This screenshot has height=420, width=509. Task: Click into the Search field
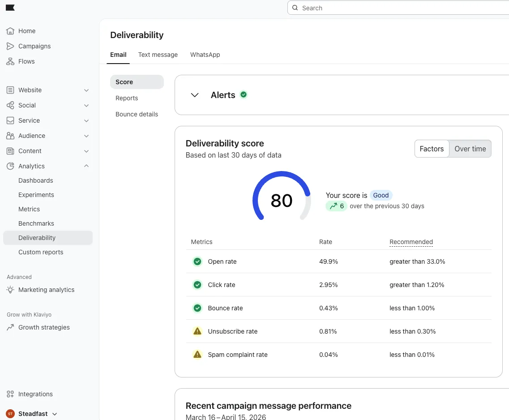point(399,8)
